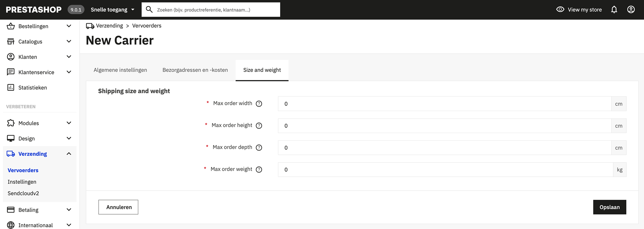Click the 9.0.1 version badge

click(76, 10)
